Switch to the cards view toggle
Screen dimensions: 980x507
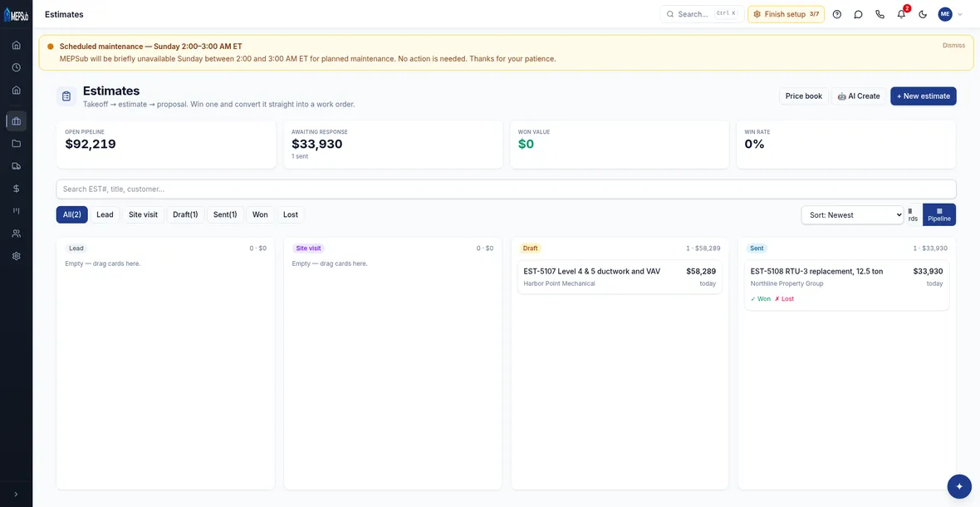(913, 215)
